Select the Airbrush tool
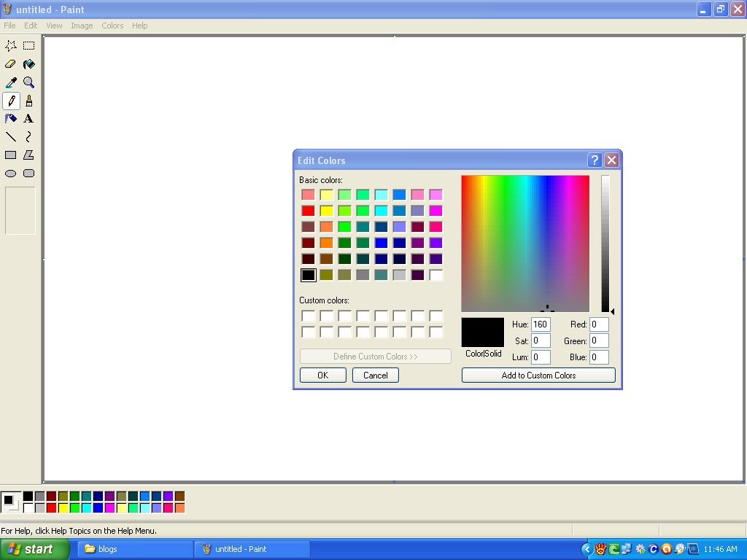Screen dimensions: 747x560 click(10, 119)
